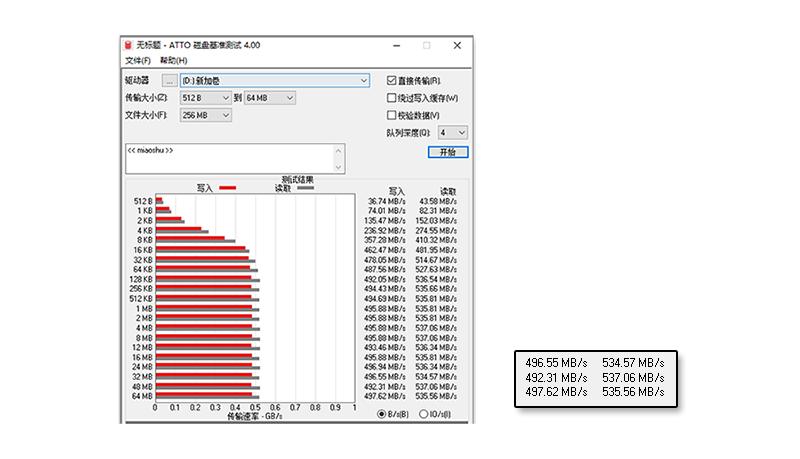Click the 读取 column header in results
This screenshot has width=800, height=459.
(448, 192)
